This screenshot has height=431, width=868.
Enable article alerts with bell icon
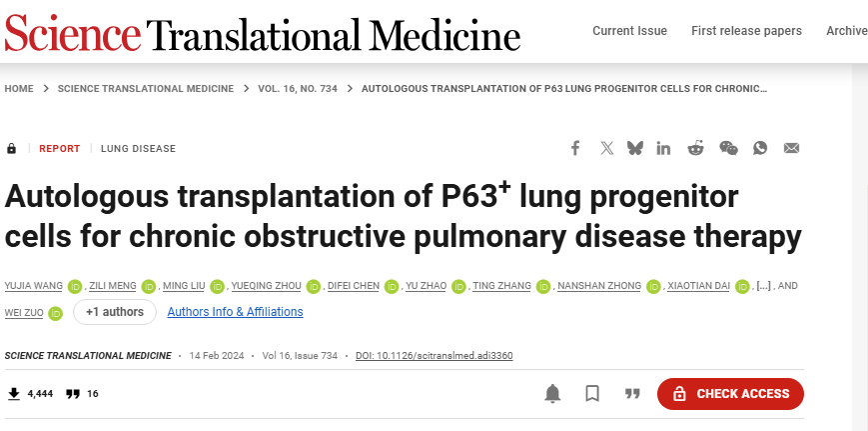552,394
